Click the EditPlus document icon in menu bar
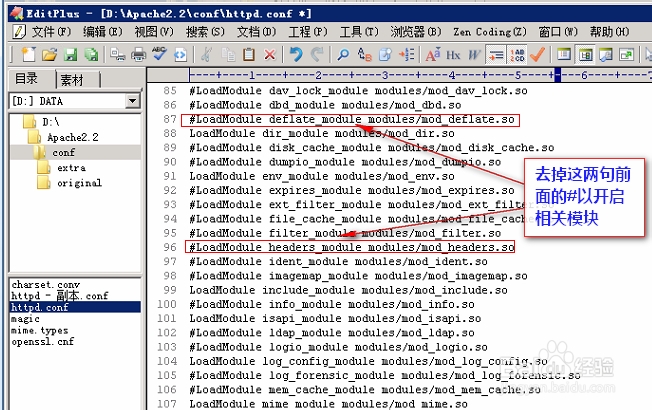Viewport: 652px width, 410px height. pos(19,32)
